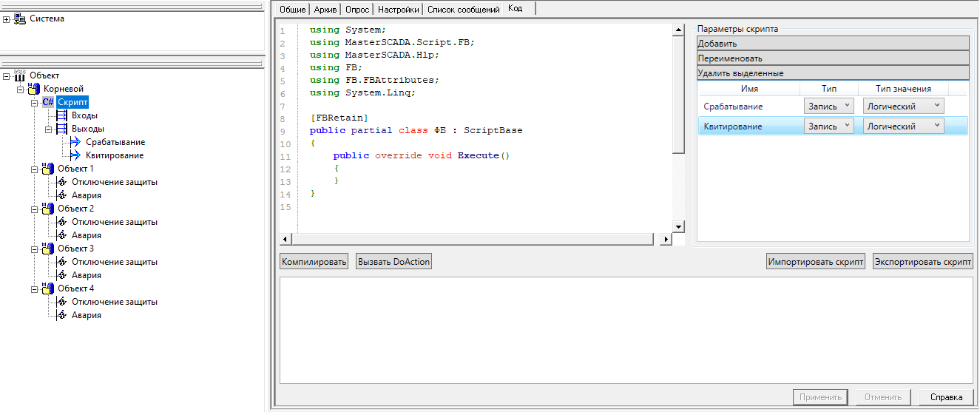Viewport: 980px width, 412px height.
Task: Switch to the Общие tab
Action: point(293,10)
